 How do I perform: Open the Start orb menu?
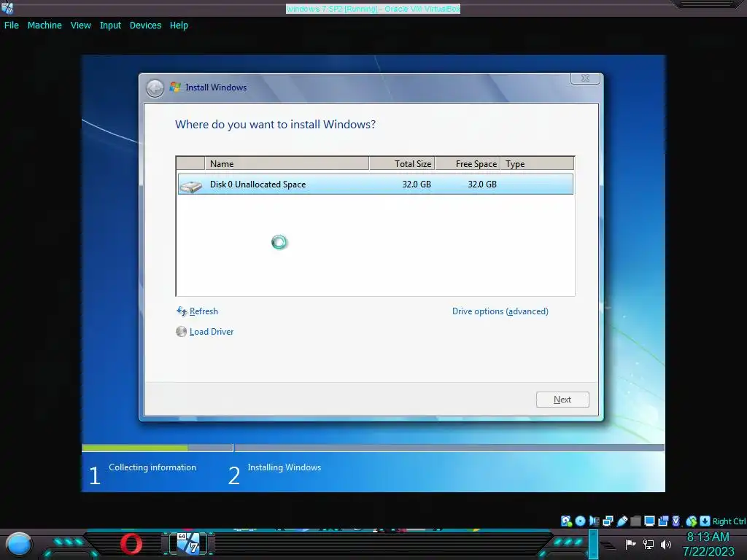coord(19,544)
